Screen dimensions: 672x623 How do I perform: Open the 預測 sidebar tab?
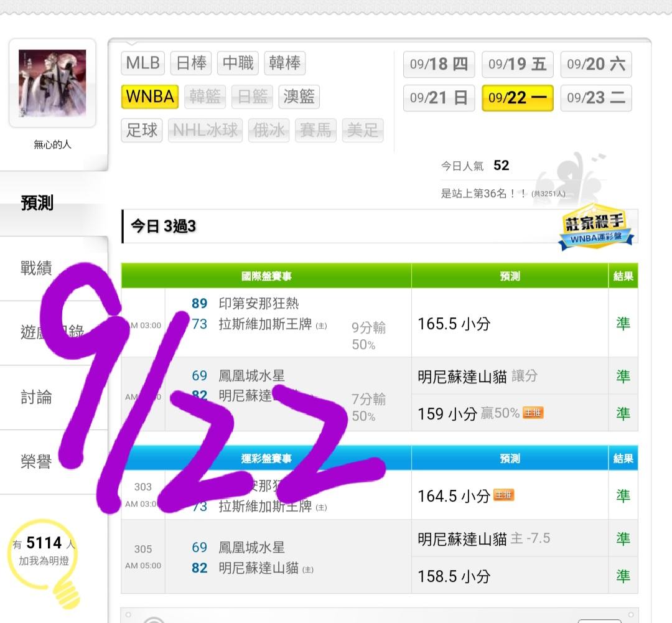click(x=37, y=203)
